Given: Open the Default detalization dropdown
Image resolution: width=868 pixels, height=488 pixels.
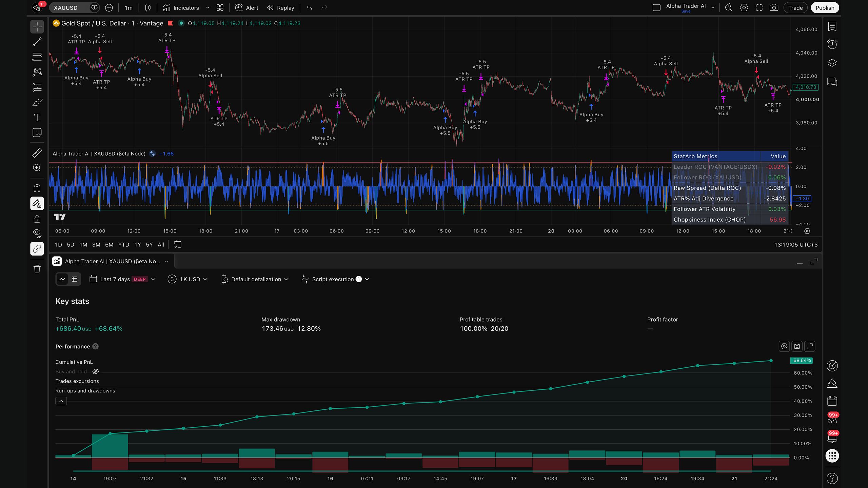Looking at the screenshot, I should [255, 279].
